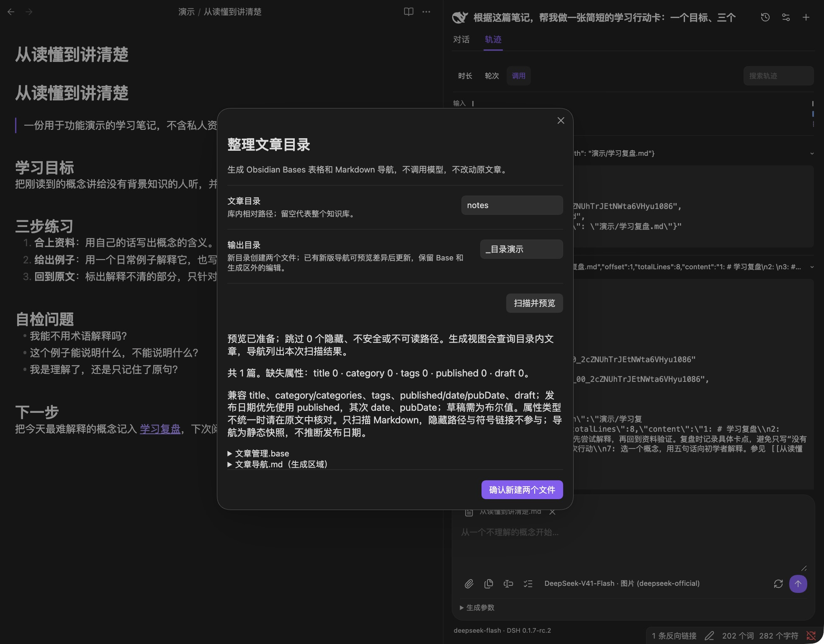Open chat history clock icon

coord(765,17)
